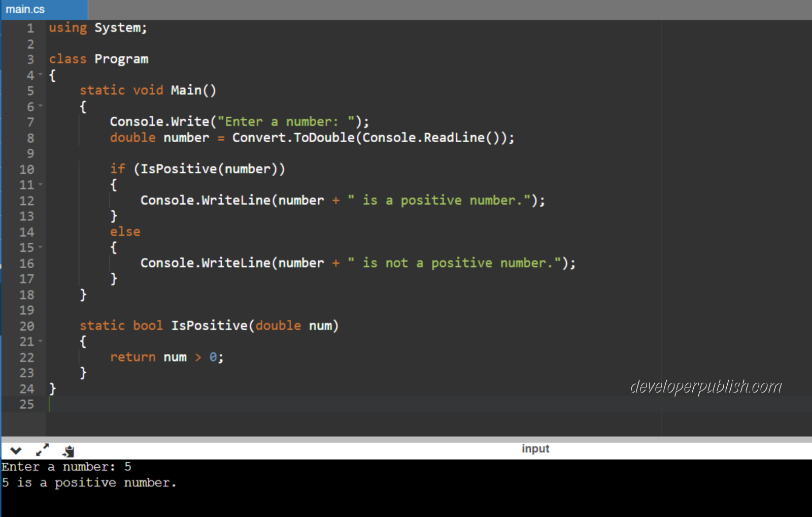This screenshot has width=812, height=517.
Task: Select the main.cs file tab
Action: 24,9
